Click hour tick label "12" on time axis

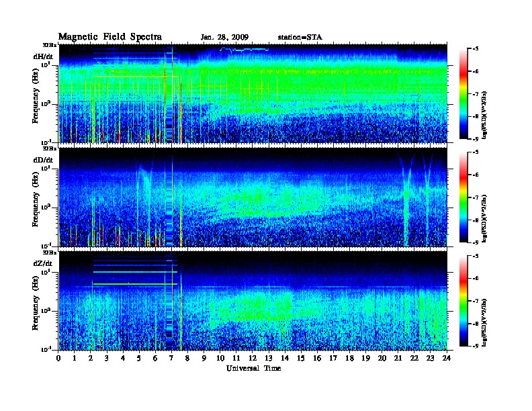pos(253,358)
